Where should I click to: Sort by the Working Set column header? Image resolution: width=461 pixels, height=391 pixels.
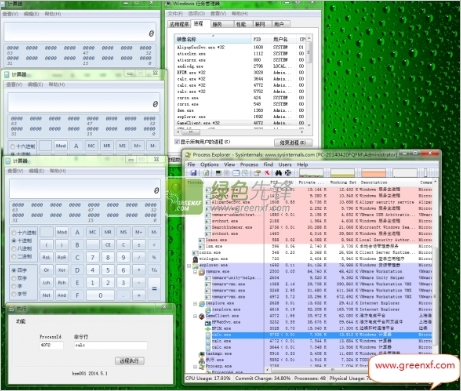point(343,182)
